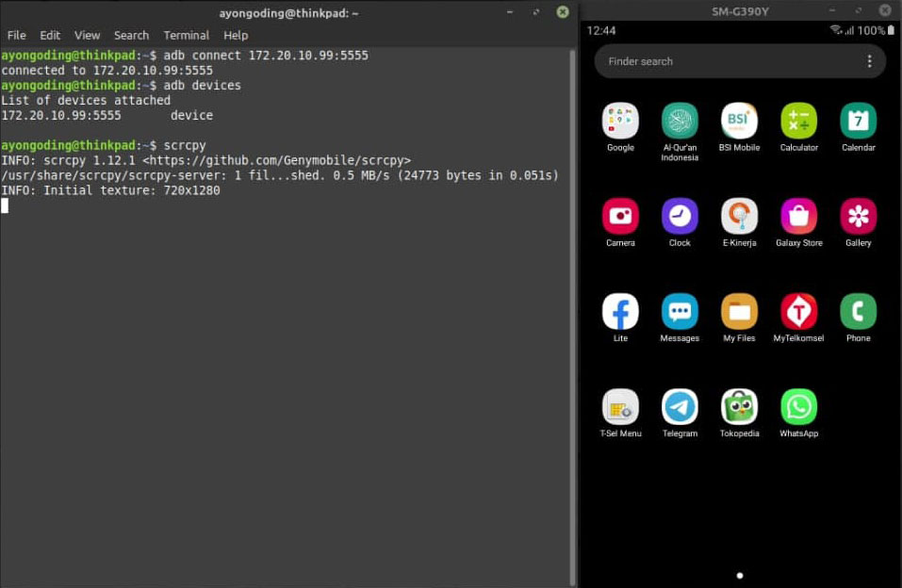The height and width of the screenshot is (588, 902).
Task: Open the Search menu in terminal
Action: point(131,35)
